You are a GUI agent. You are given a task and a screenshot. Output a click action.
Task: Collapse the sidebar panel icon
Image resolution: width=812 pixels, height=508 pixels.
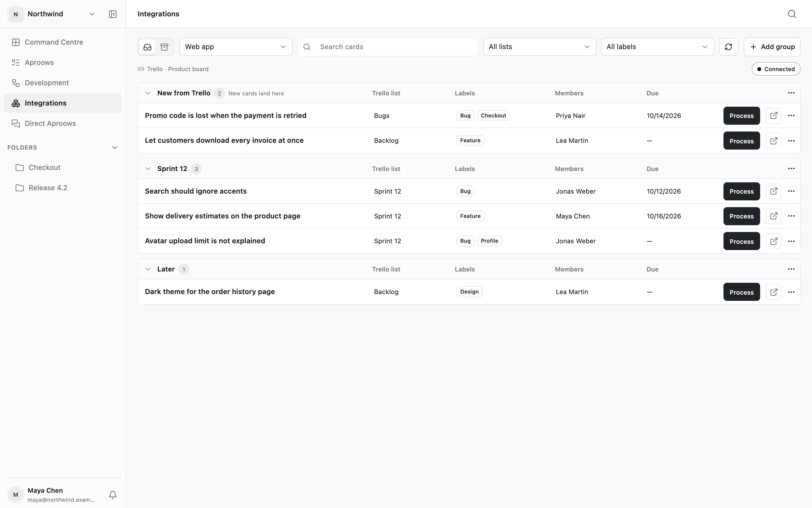point(113,14)
